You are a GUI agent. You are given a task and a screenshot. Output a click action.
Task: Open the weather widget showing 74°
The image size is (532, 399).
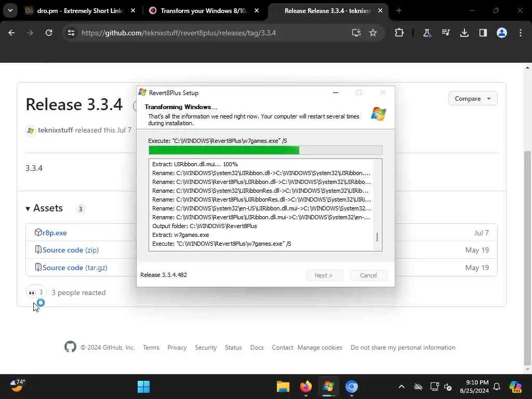17,386
